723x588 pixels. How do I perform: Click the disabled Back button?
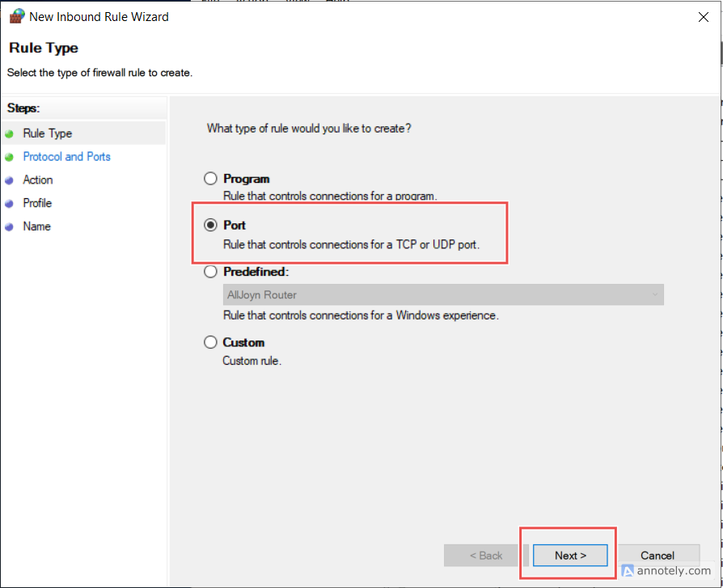pos(484,556)
